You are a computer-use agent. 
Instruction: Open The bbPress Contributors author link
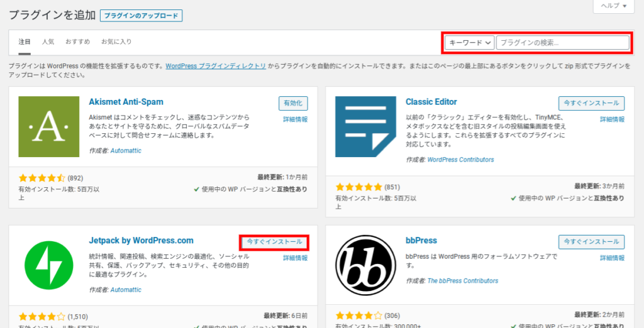tap(463, 281)
